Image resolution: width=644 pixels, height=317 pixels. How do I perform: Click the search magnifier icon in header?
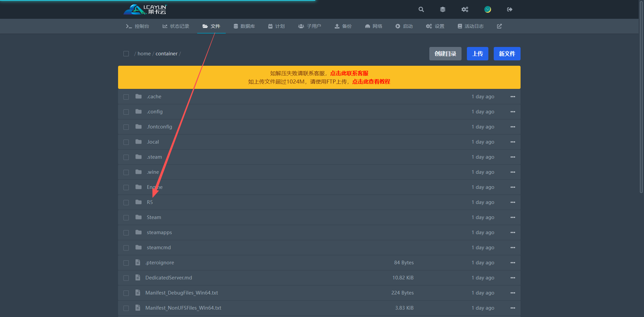point(421,9)
